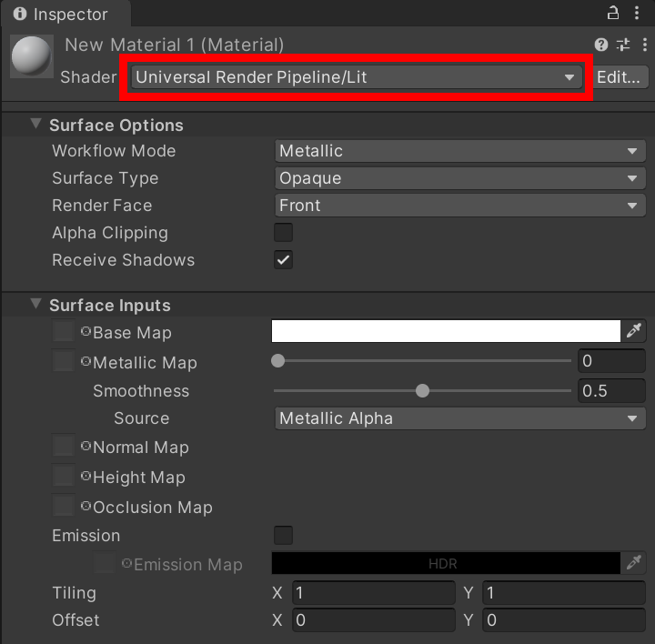Viewport: 655px width, 644px height.
Task: Click the Occlusion Map texture slot box
Action: (64, 506)
